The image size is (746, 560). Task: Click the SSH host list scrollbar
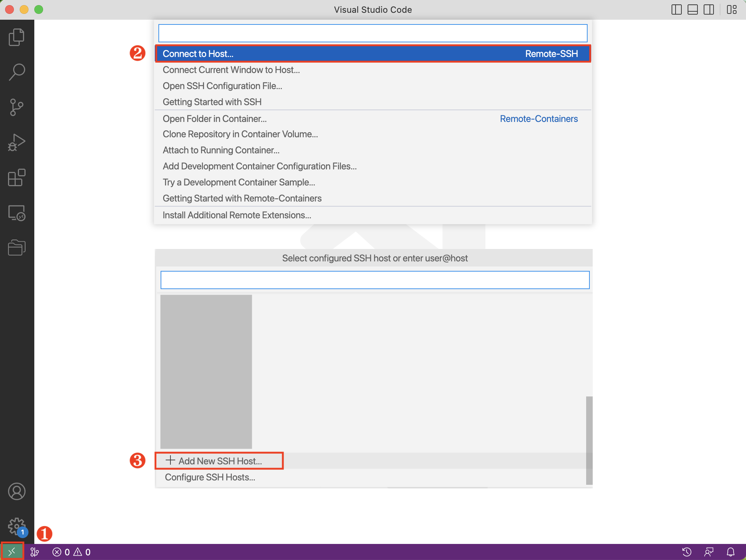pyautogui.click(x=589, y=440)
